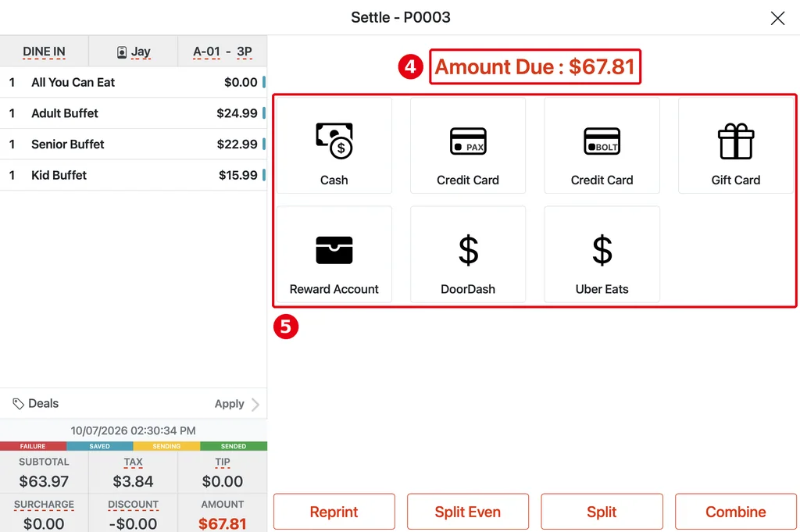
Task: Open the DINE IN order type
Action: pyautogui.click(x=44, y=52)
